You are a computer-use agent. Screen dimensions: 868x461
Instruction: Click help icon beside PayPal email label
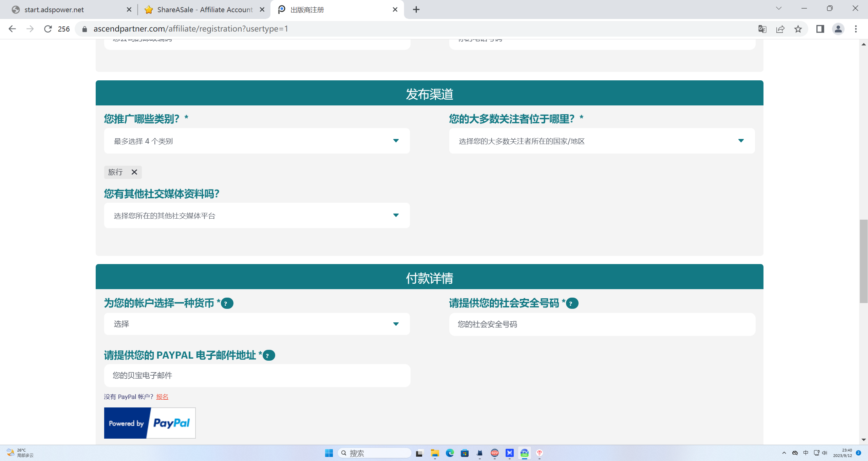click(268, 355)
